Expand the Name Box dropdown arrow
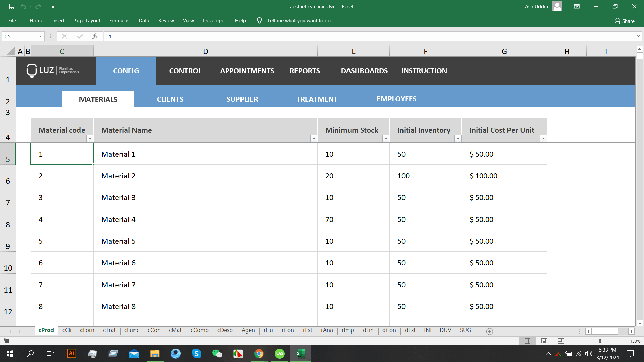 (x=40, y=36)
